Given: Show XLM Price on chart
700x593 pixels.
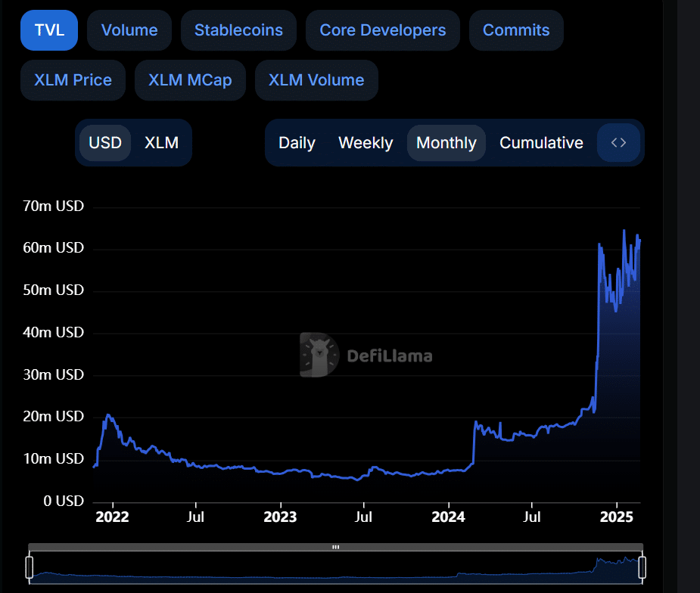Looking at the screenshot, I should pyautogui.click(x=73, y=80).
